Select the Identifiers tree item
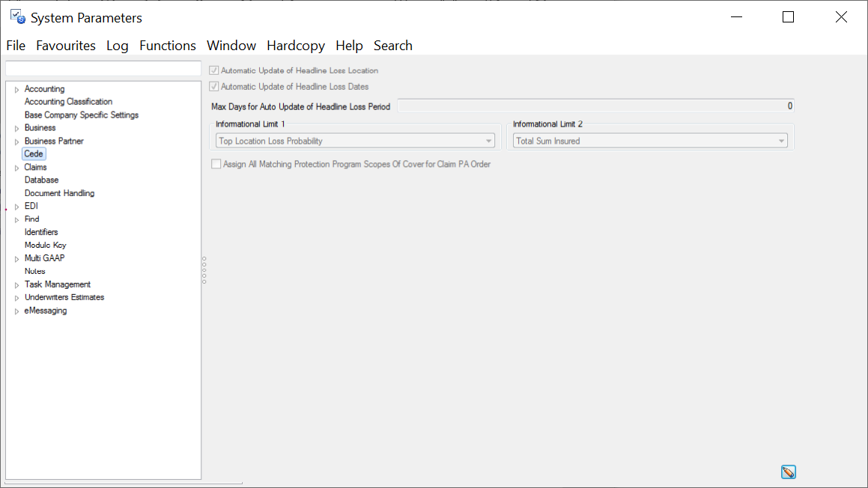Viewport: 868px width, 488px height. point(41,232)
